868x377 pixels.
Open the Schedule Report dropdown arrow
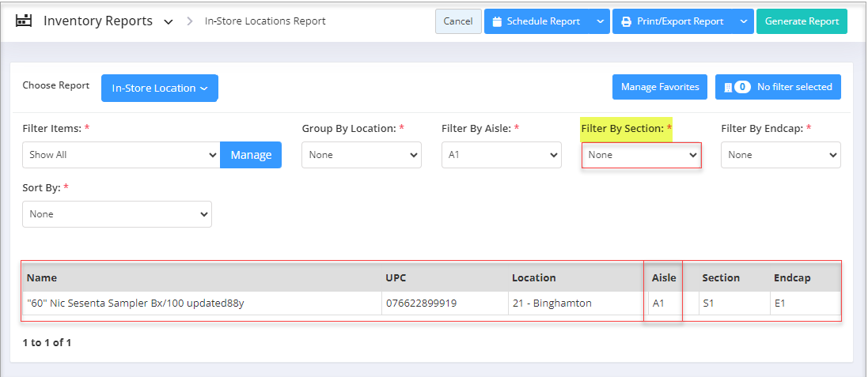point(600,21)
